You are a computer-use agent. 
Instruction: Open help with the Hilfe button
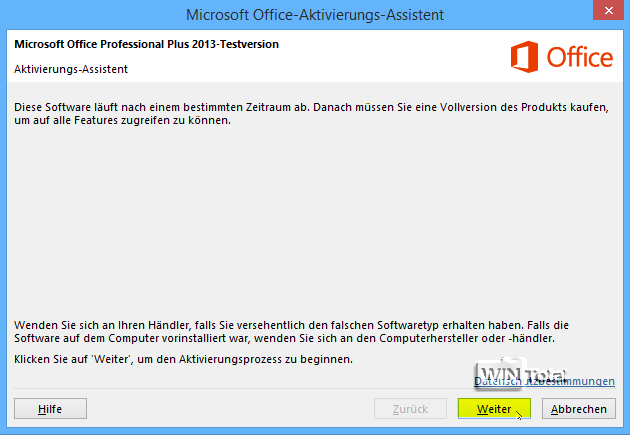click(x=50, y=409)
